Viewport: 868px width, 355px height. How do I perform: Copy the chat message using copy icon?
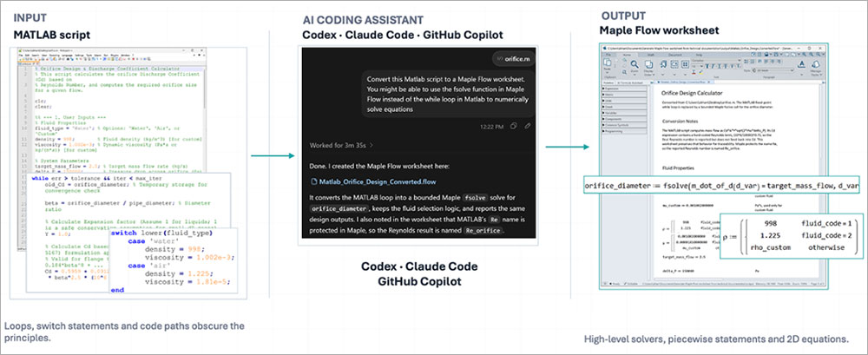pyautogui.click(x=514, y=126)
